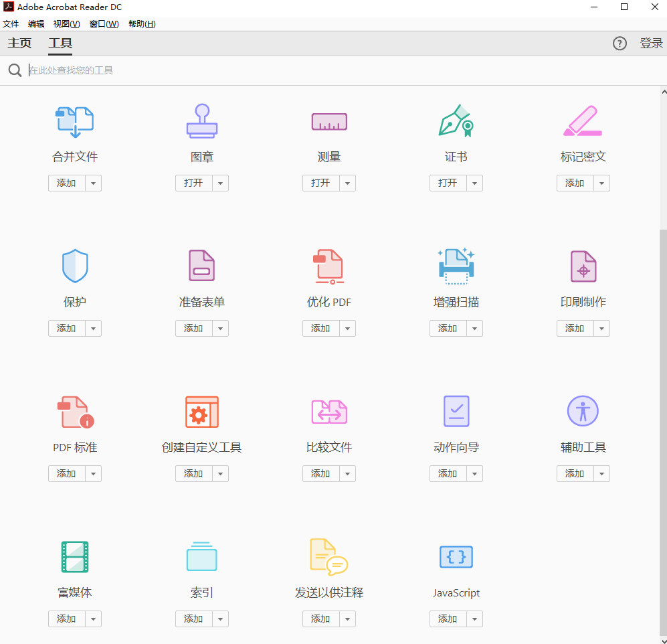Click the Adobe Acrobat title bar icon
667x644 pixels.
click(9, 7)
